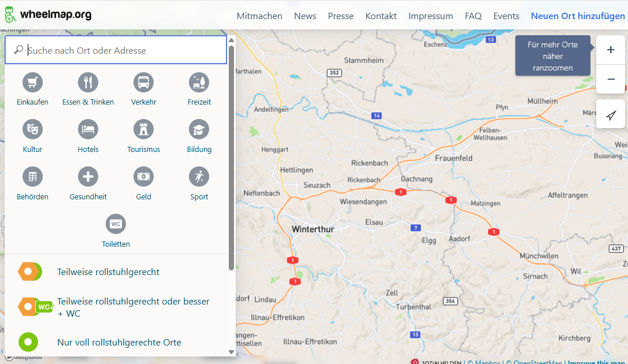Click the search magnifier icon
The height and width of the screenshot is (364, 628).
(x=18, y=50)
